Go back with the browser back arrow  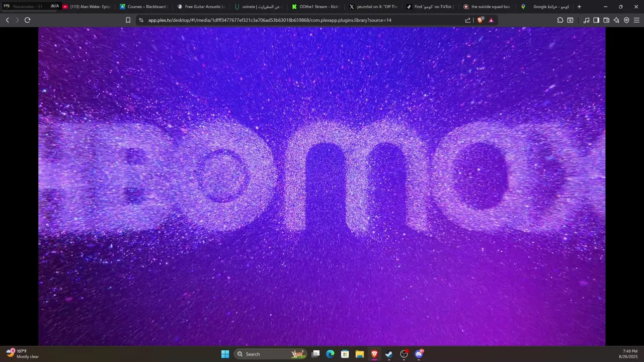[7, 20]
